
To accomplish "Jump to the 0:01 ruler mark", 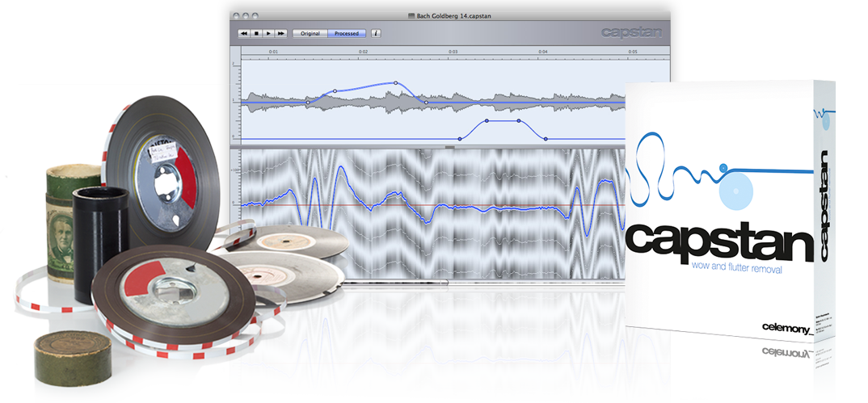I will 273,52.
